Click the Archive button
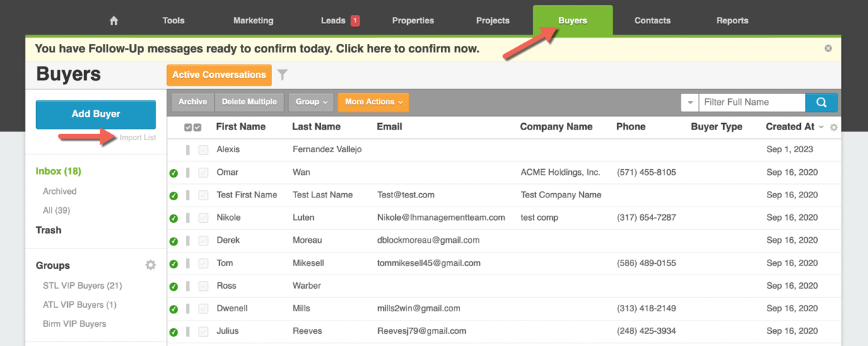This screenshot has height=346, width=868. pyautogui.click(x=193, y=102)
